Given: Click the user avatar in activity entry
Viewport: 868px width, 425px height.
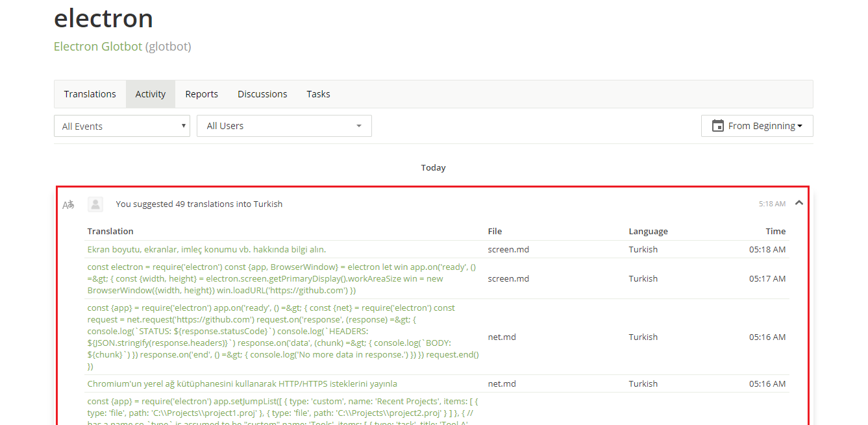Looking at the screenshot, I should tap(95, 204).
